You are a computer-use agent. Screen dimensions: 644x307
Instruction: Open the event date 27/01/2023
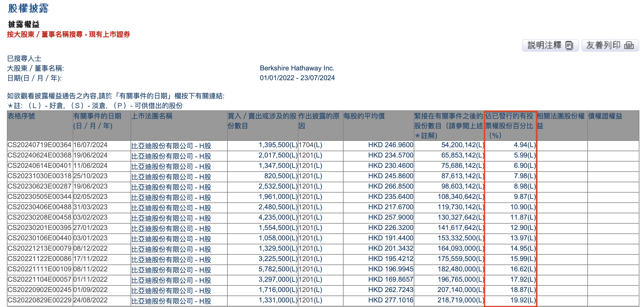90,228
